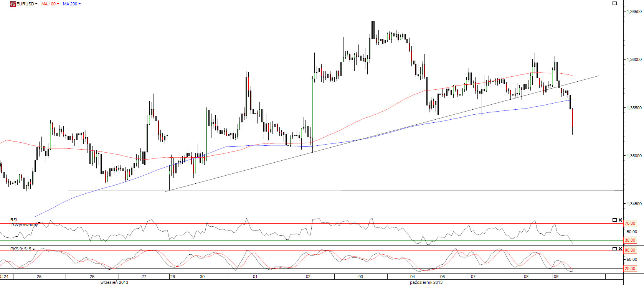This screenshot has height=285, width=644.
Task: Select date 30 on time axis
Action: (202, 277)
